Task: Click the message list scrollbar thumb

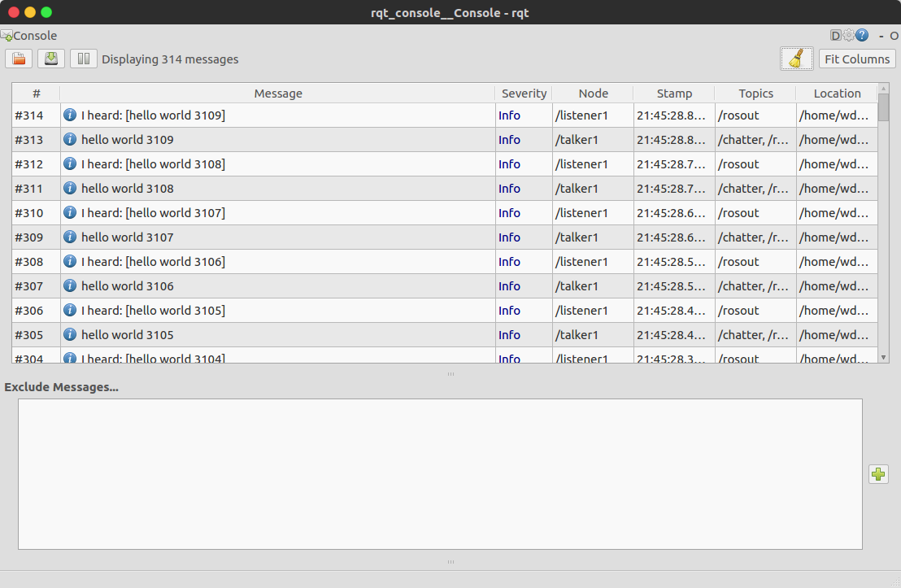Action: (x=884, y=107)
